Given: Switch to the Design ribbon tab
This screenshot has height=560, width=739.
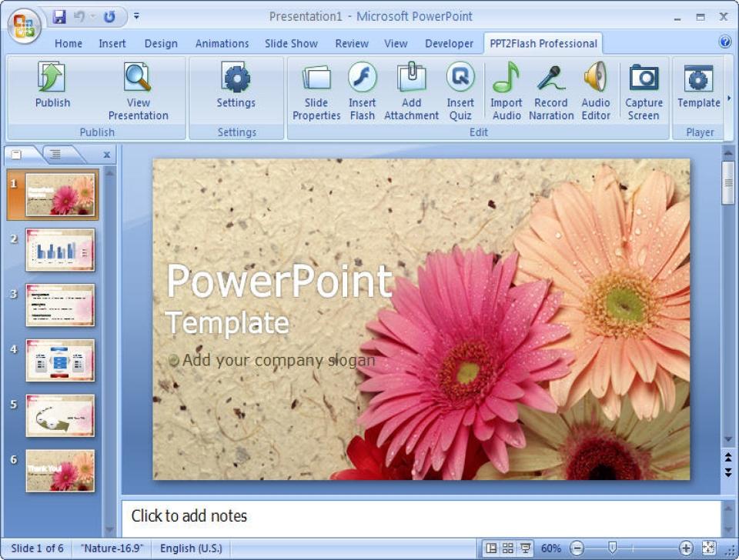Looking at the screenshot, I should click(161, 44).
